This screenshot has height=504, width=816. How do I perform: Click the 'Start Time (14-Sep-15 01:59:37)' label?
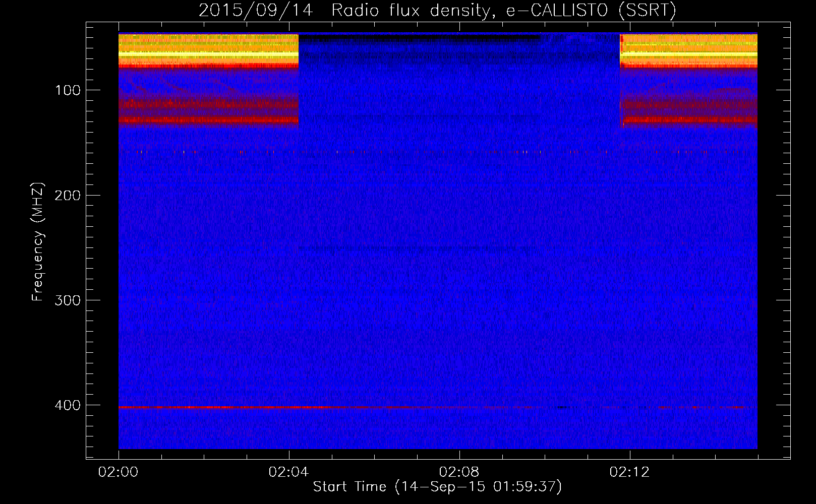(437, 487)
